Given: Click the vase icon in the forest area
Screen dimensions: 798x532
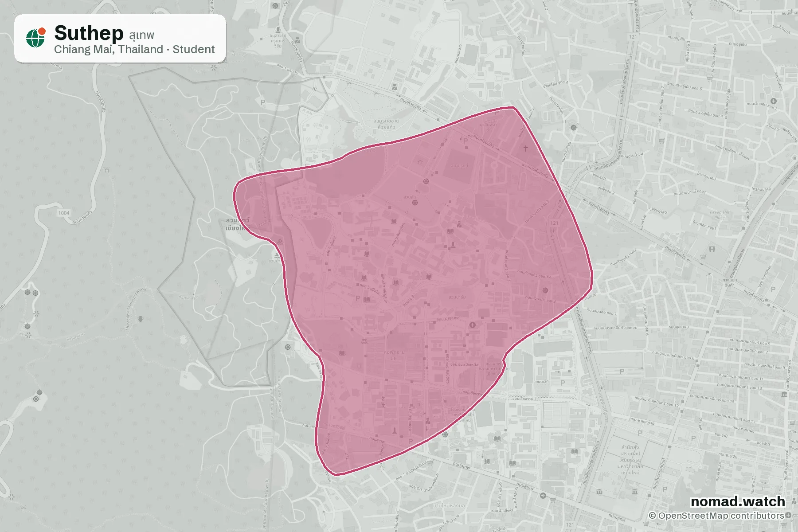Looking at the screenshot, I should pyautogui.click(x=141, y=318).
